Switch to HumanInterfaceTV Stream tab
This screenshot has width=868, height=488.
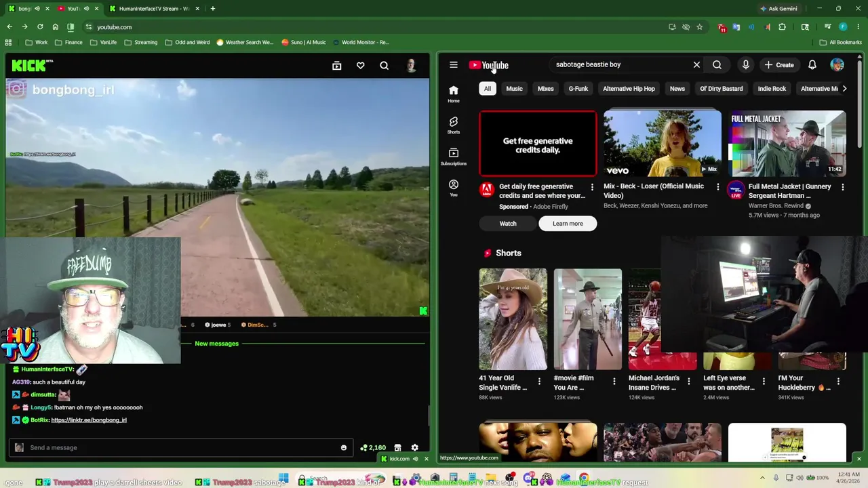(x=153, y=9)
